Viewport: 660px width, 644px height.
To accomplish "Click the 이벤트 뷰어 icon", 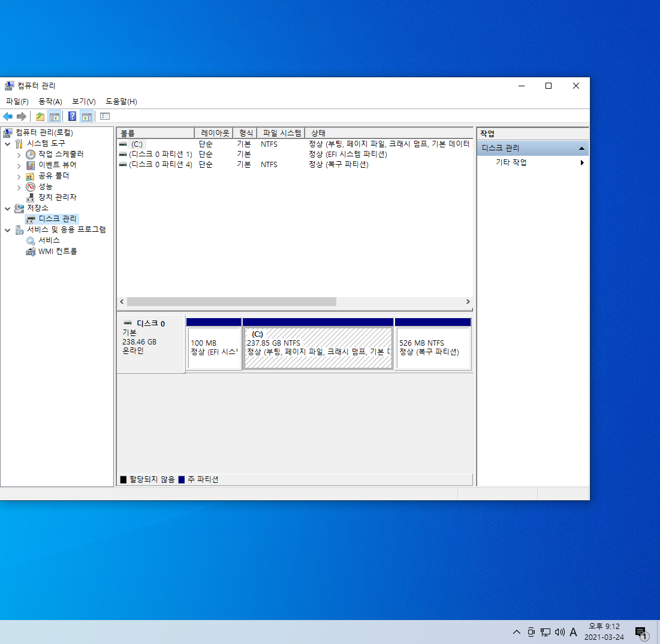I will (31, 165).
